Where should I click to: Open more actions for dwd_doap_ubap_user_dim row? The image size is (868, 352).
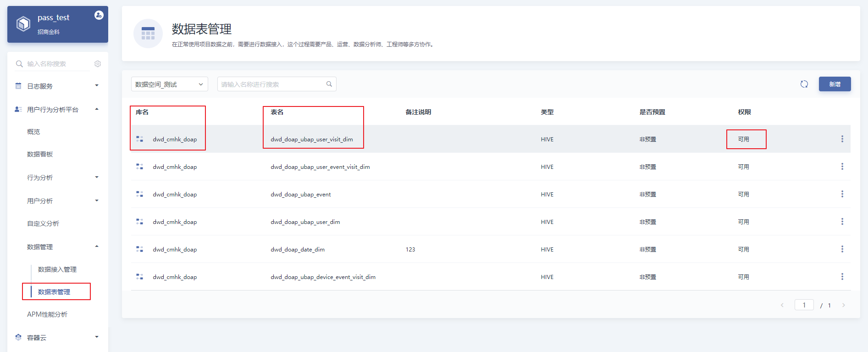point(842,222)
